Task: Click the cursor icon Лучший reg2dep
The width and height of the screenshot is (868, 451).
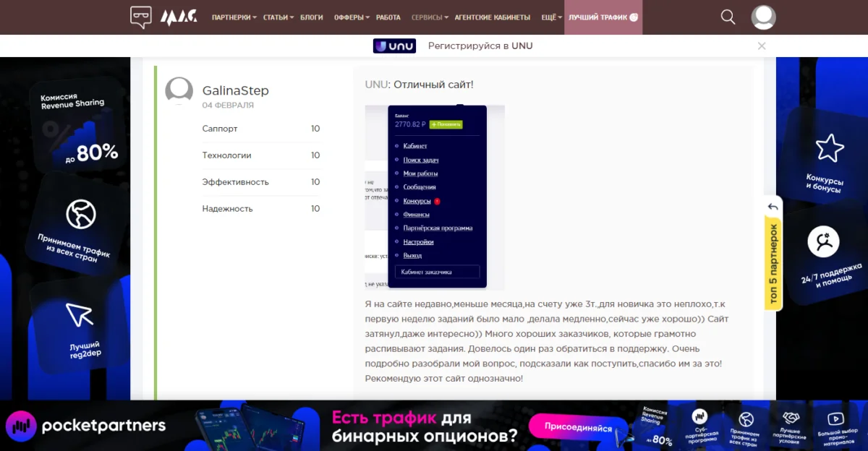Action: point(79,316)
